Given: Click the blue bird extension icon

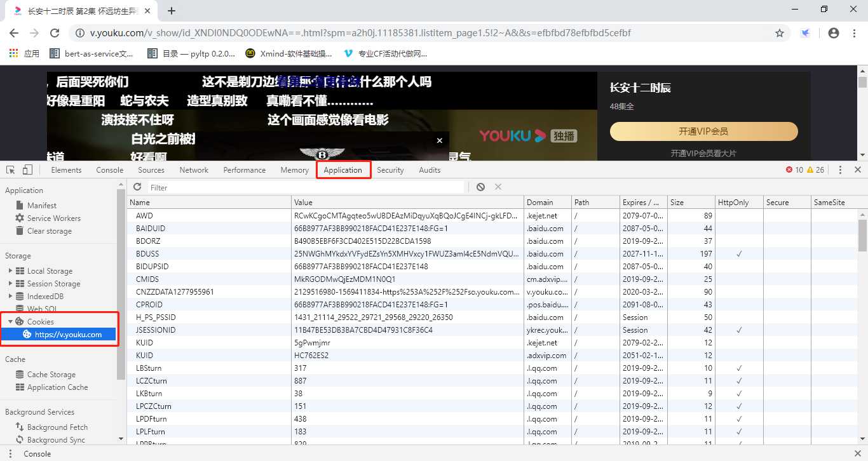Looking at the screenshot, I should point(805,33).
